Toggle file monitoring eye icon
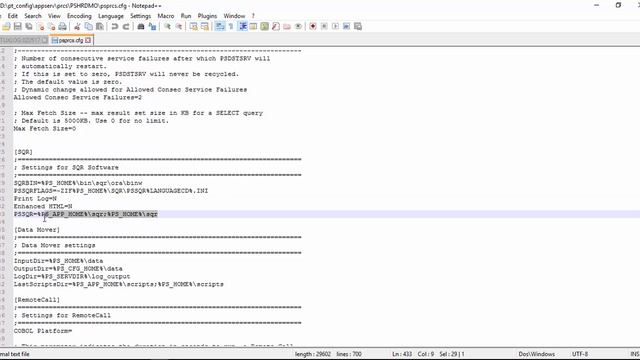Viewport: 640px width, 360px height. pos(298,27)
